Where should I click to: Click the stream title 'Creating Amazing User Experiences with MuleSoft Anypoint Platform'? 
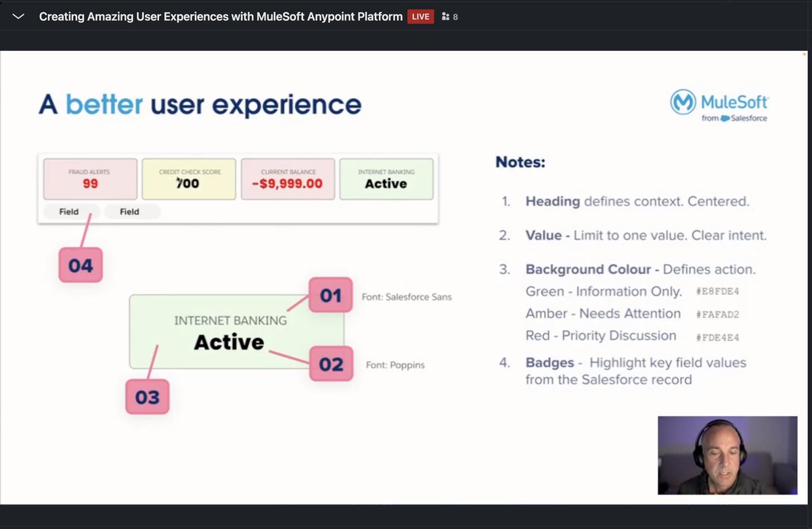pyautogui.click(x=221, y=16)
